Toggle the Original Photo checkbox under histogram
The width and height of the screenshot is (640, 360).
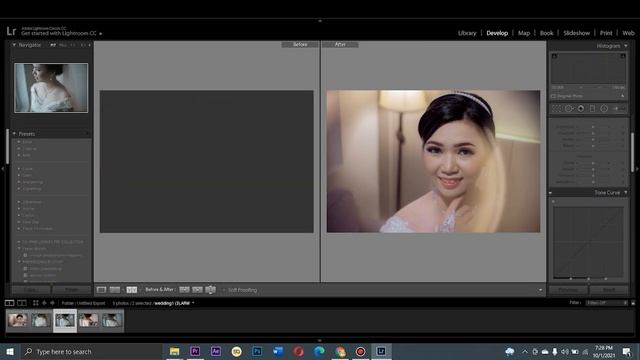pyautogui.click(x=553, y=96)
